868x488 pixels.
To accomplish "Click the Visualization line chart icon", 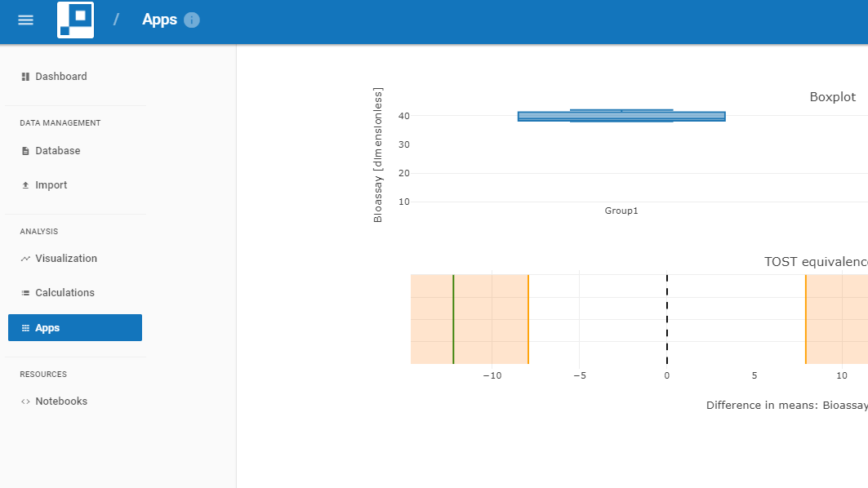I will point(25,259).
